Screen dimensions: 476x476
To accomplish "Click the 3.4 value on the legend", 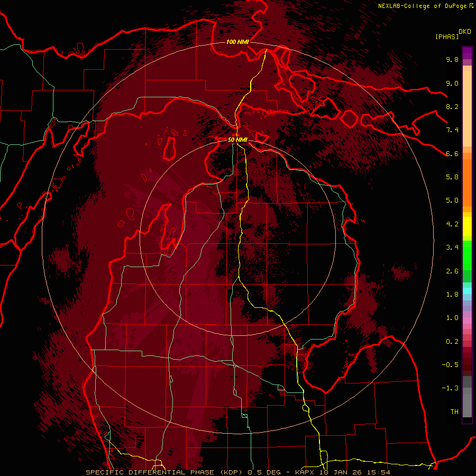I will pyautogui.click(x=452, y=248).
